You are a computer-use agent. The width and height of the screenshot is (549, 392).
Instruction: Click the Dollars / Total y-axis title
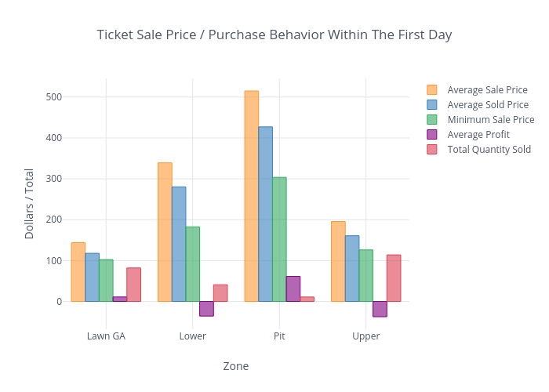pyautogui.click(x=30, y=204)
